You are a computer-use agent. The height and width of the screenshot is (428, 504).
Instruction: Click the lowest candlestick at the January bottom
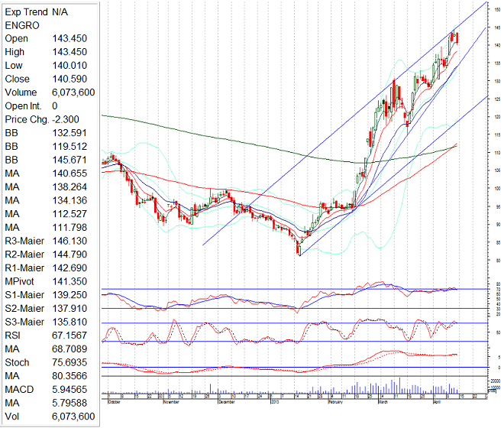click(x=299, y=248)
